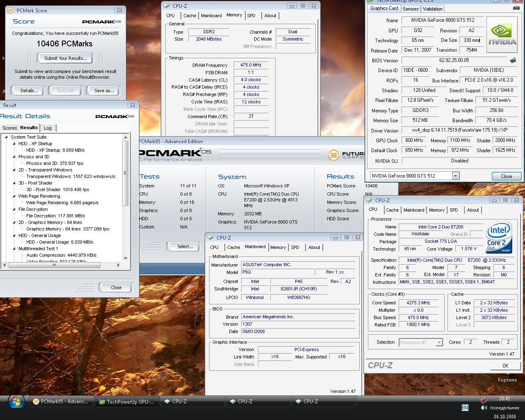The image size is (525, 420).
Task: Click the GPU-Z screenshot camera icon
Action: (x=516, y=8)
